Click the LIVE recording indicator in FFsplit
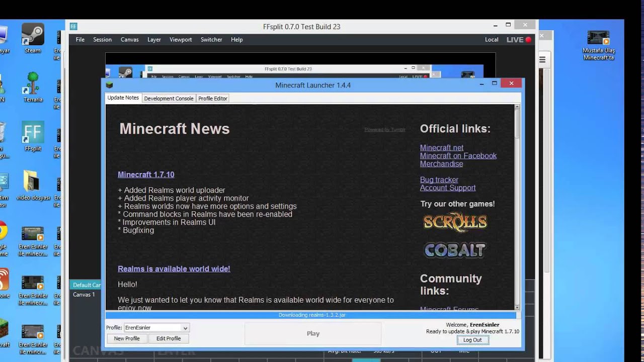644x362 pixels. 519,40
